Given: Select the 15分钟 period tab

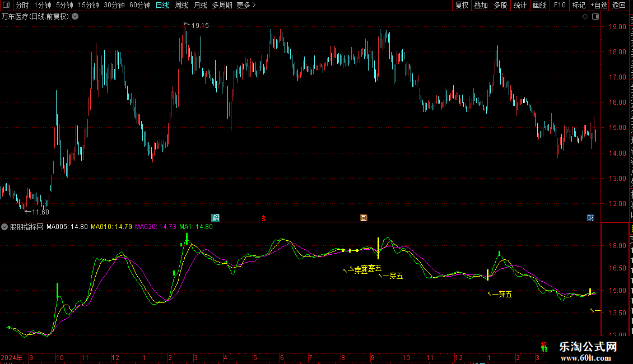Looking at the screenshot, I should (x=88, y=5).
